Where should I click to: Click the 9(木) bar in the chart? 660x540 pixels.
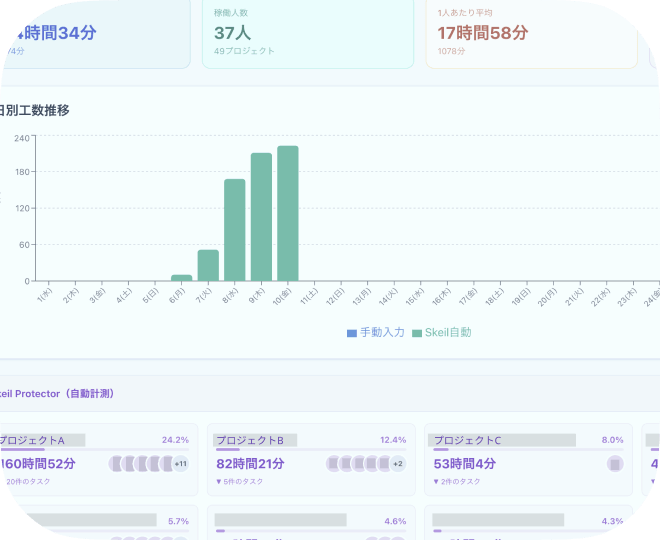(261, 217)
